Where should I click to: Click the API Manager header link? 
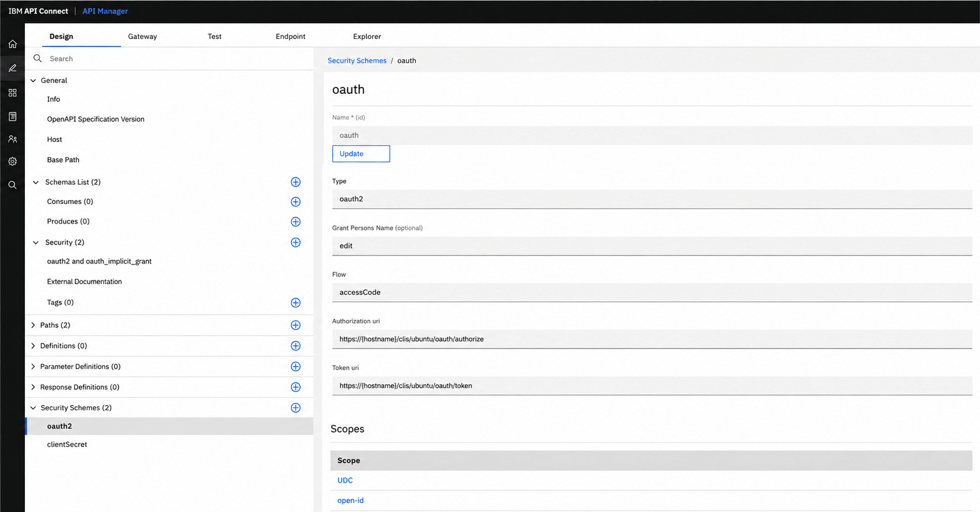(105, 11)
